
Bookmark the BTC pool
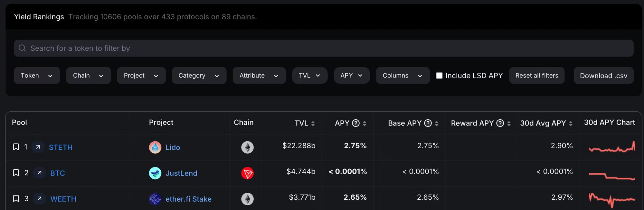(x=16, y=173)
